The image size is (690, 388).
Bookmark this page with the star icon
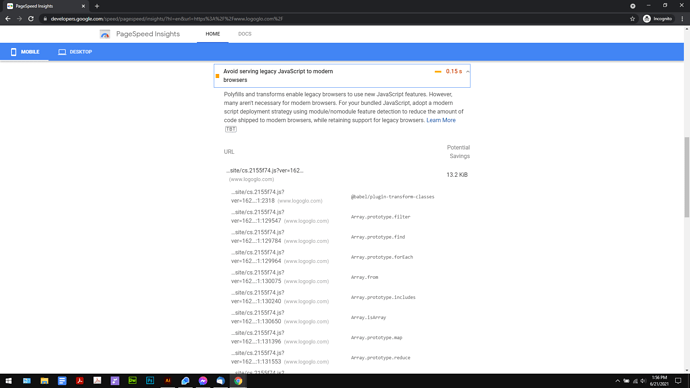click(632, 19)
